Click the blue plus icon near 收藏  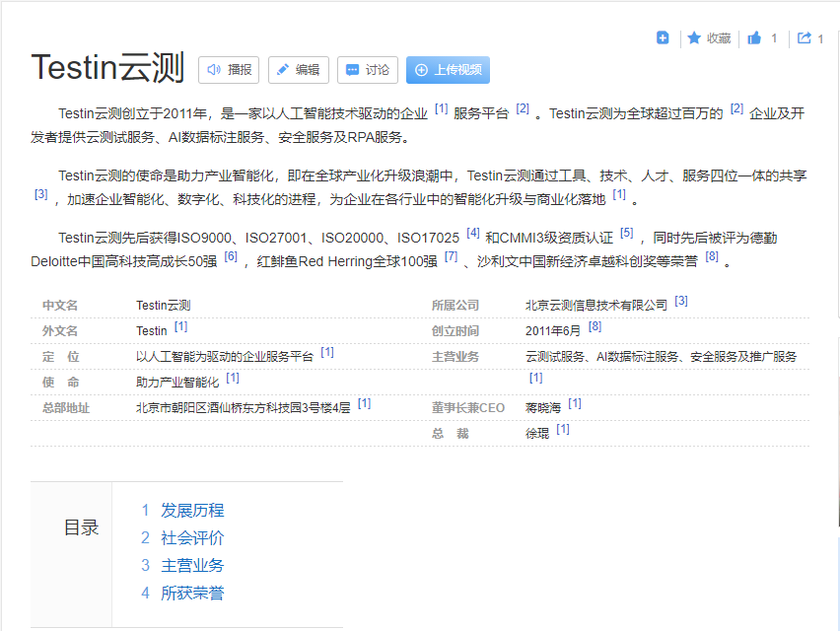pos(663,38)
